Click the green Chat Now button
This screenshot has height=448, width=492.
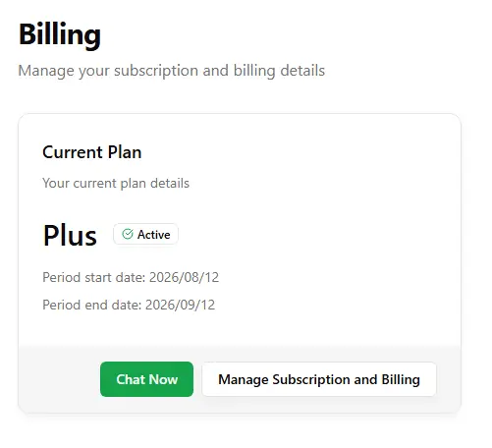(x=146, y=379)
